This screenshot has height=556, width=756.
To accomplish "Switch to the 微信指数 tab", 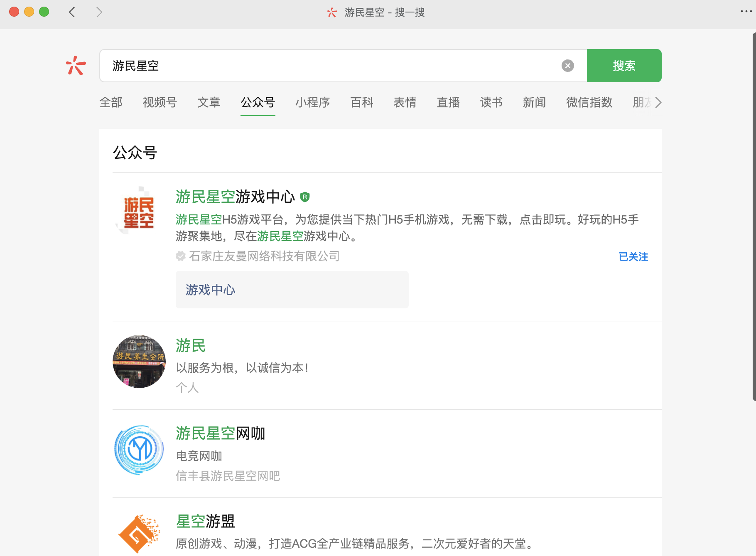I will pos(589,102).
